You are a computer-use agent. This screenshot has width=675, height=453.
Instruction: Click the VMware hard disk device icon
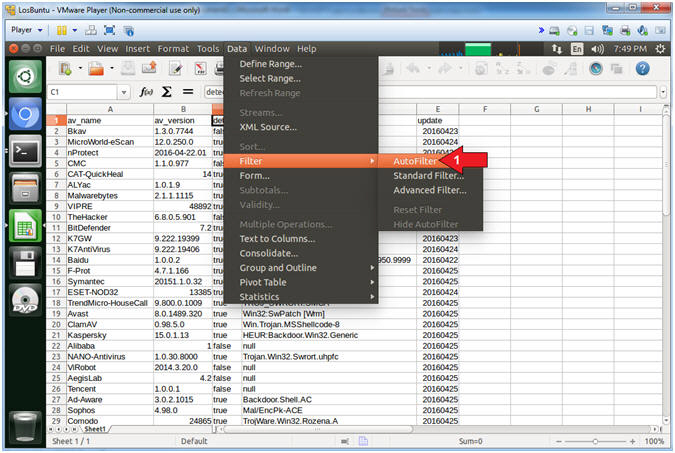point(554,31)
